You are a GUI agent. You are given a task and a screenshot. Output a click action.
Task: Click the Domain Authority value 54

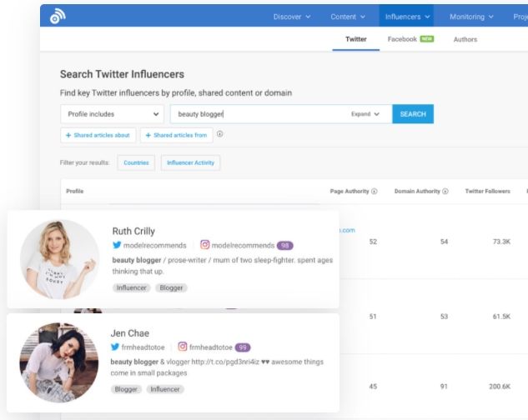(444, 242)
